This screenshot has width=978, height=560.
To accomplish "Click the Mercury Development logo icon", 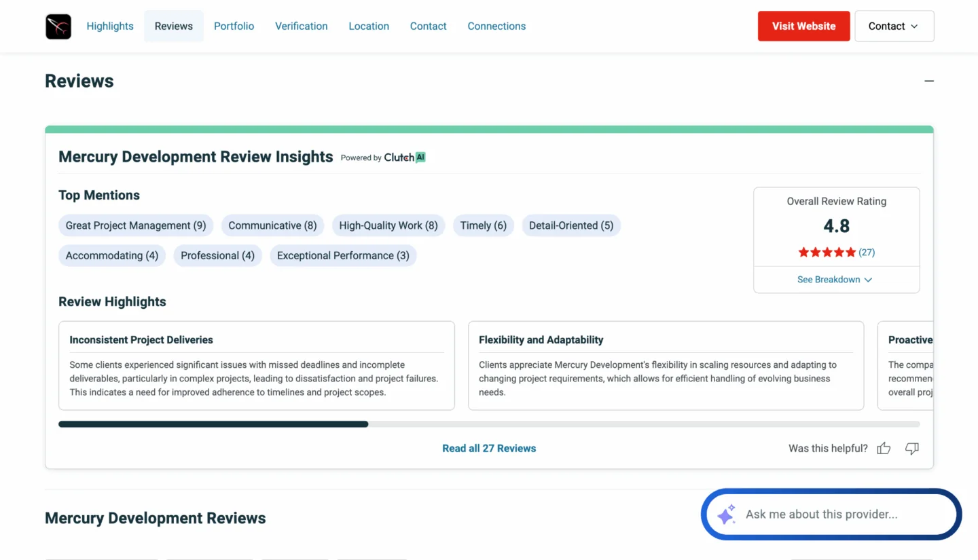I will click(58, 26).
